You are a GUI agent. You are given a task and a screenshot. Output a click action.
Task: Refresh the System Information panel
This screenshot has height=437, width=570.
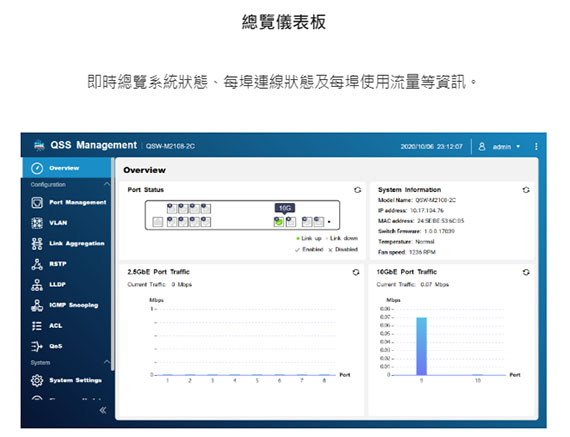[526, 190]
